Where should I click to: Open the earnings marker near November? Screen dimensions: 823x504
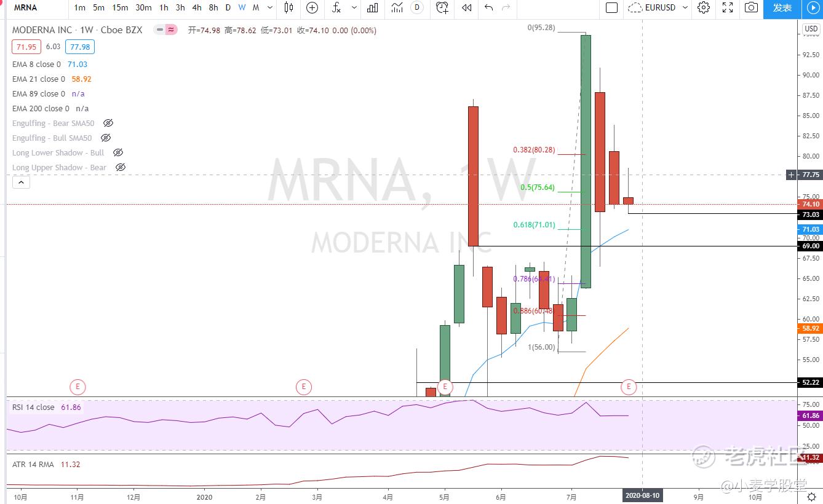(77, 387)
